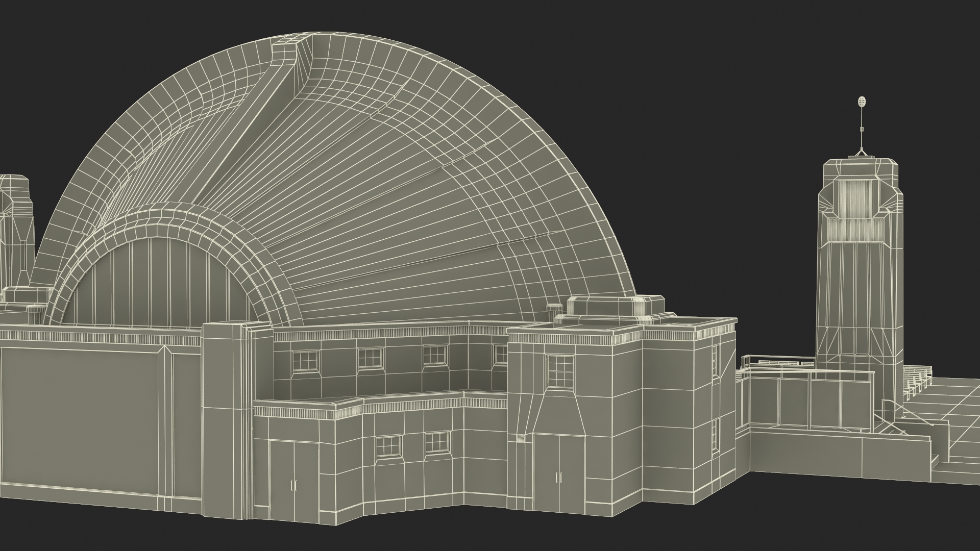Click the second upper-row window on the recessed wall
Screen dimensions: 980x551
(x=370, y=358)
